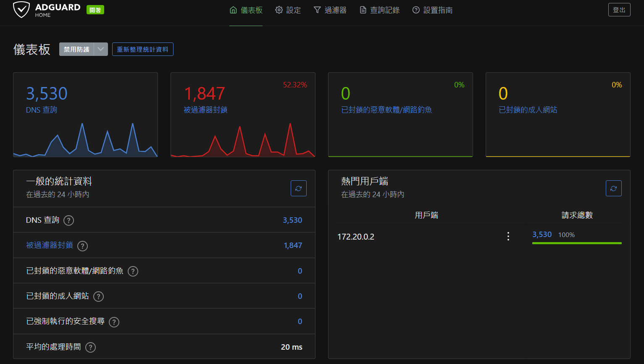The width and height of the screenshot is (644, 364).
Task: Click the red blocked queries chart
Action: (x=243, y=140)
